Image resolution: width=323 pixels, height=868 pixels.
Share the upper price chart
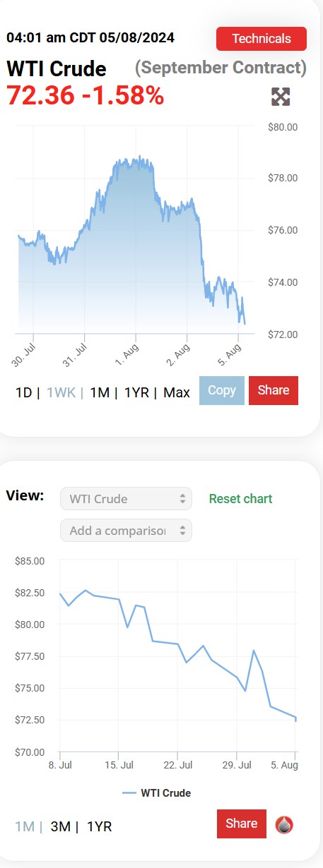click(x=274, y=390)
